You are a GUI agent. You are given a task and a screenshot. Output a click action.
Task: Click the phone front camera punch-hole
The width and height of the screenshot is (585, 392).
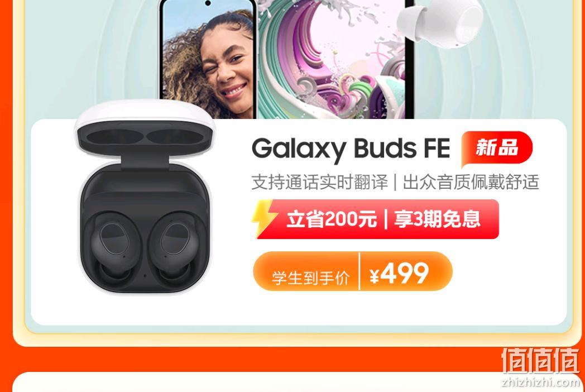pyautogui.click(x=208, y=3)
